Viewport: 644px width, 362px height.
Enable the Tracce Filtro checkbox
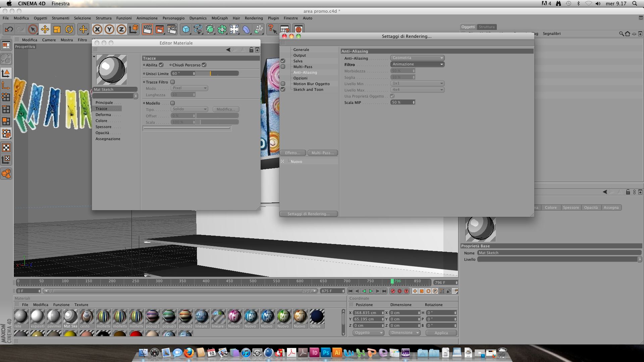click(173, 82)
